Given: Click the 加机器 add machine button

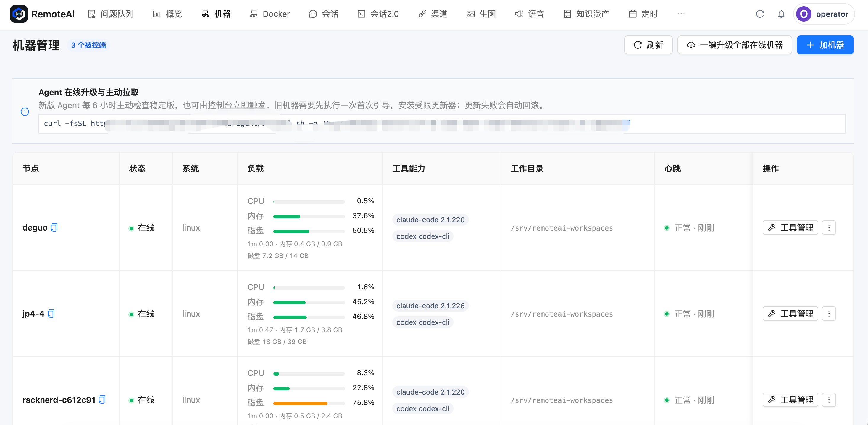Looking at the screenshot, I should point(825,45).
